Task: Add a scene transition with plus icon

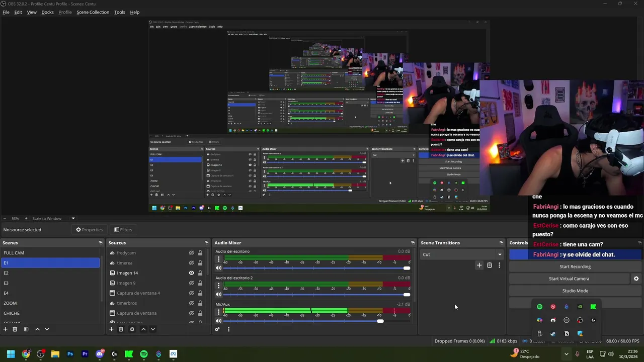Action: tap(479, 265)
